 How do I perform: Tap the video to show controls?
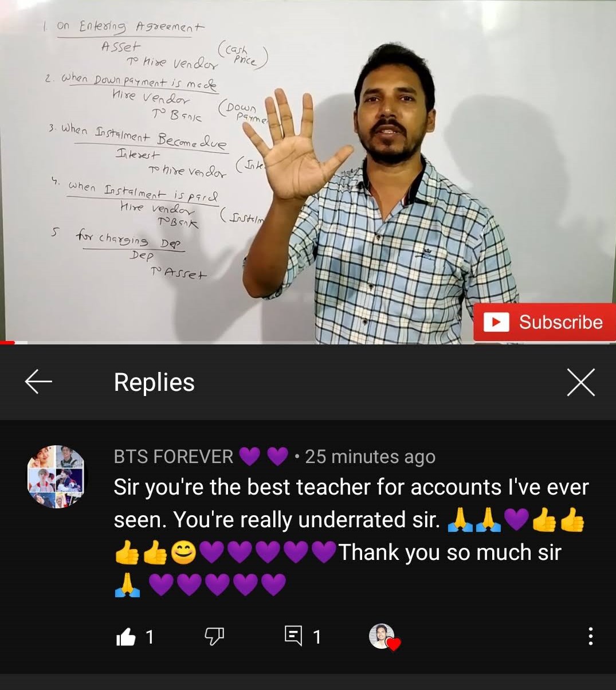(308, 171)
